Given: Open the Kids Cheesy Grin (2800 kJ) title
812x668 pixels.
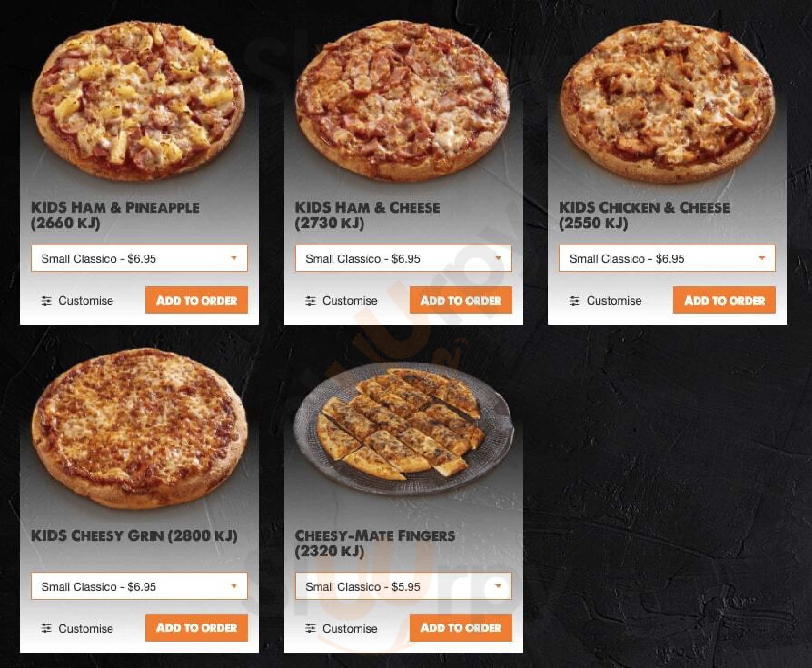Looking at the screenshot, I should 134,536.
